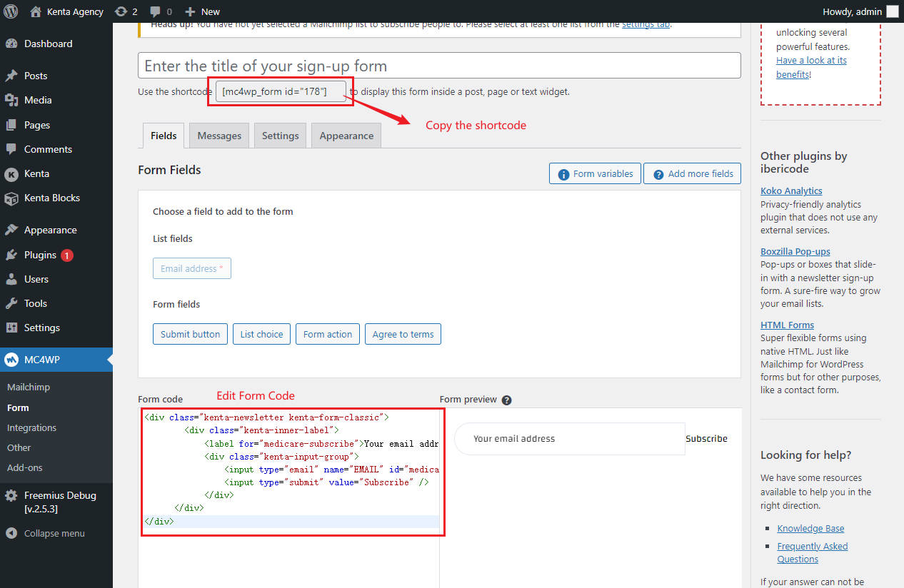Click the Plugins update count badge
This screenshot has height=588, width=904.
tap(67, 255)
